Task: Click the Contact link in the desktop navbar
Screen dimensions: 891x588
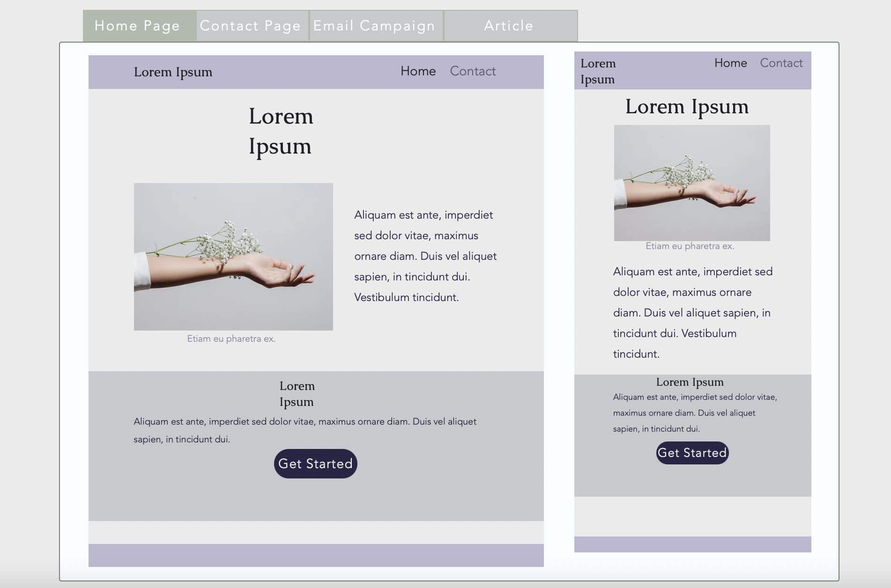Action: [x=472, y=71]
